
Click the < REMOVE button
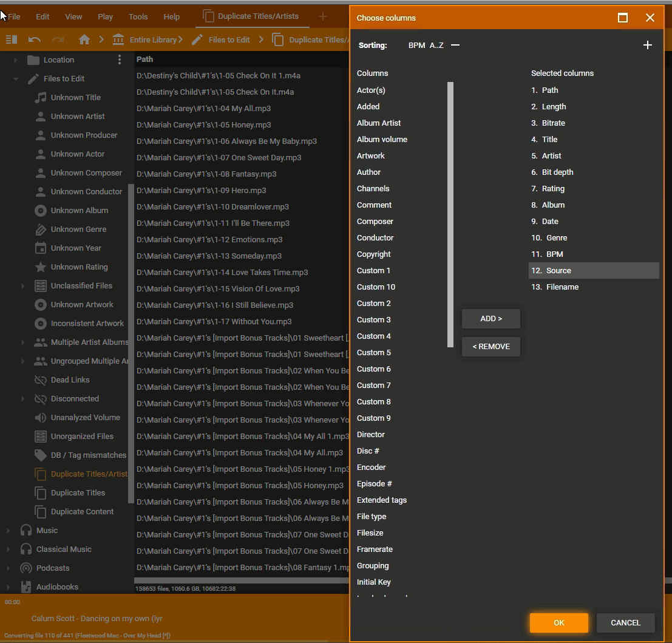point(490,346)
